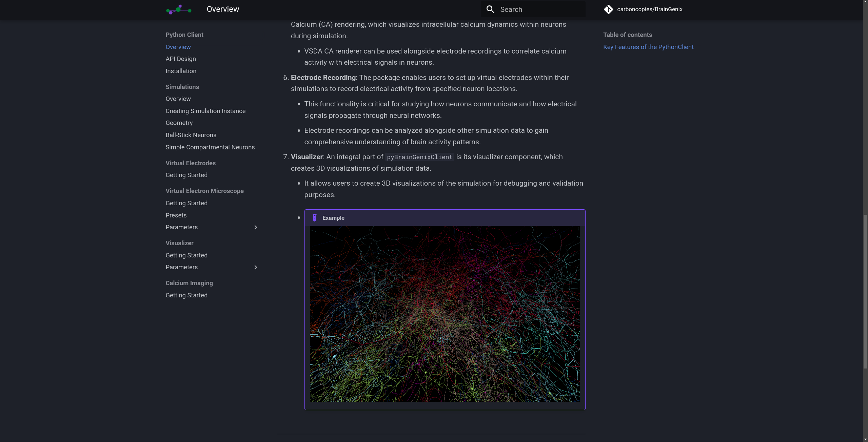Click the search magnifier icon
Image resolution: width=868 pixels, height=442 pixels.
[490, 9]
